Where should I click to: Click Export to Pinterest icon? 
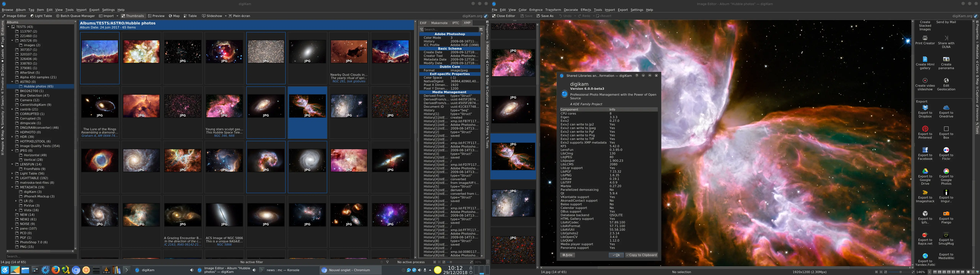coord(925,129)
